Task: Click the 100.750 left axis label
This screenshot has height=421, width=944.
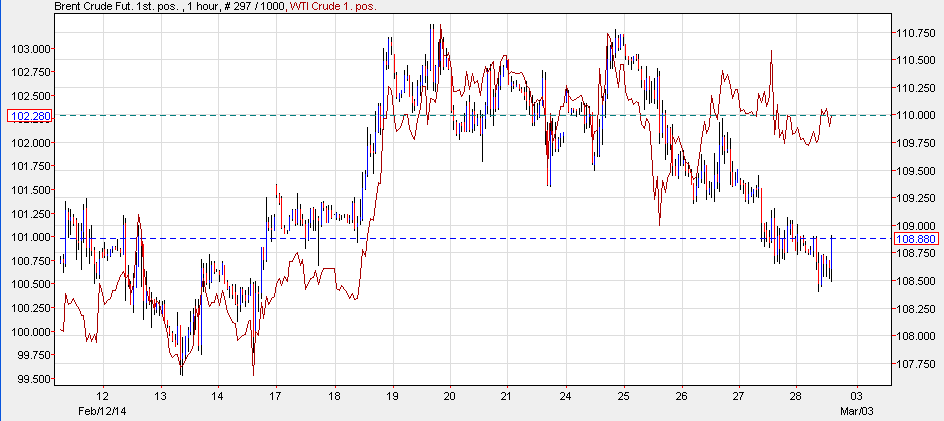Action: tap(30, 261)
